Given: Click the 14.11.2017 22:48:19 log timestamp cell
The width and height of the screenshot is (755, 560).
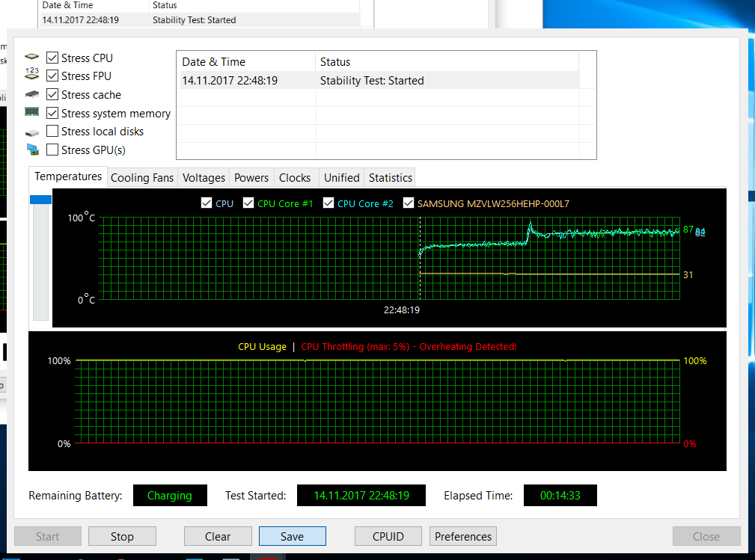Looking at the screenshot, I should click(230, 80).
